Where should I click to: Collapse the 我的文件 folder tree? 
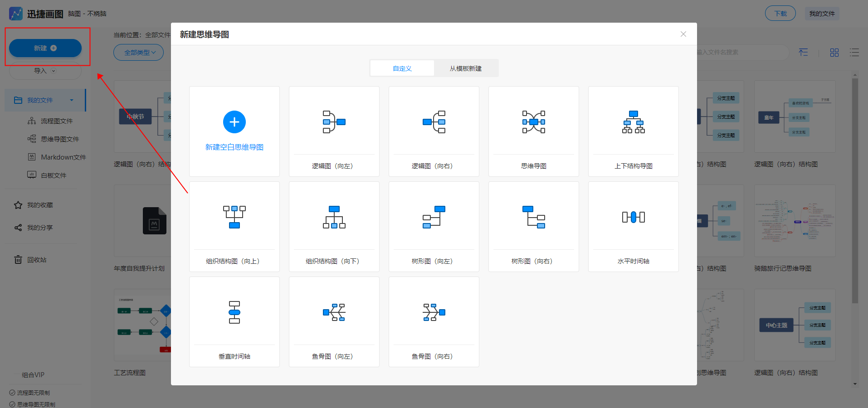point(72,100)
